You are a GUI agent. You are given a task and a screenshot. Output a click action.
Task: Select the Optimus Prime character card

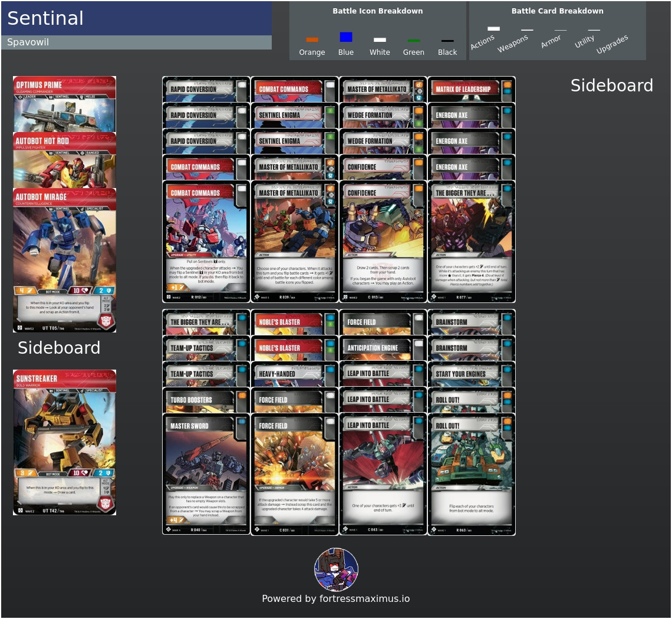[64, 104]
